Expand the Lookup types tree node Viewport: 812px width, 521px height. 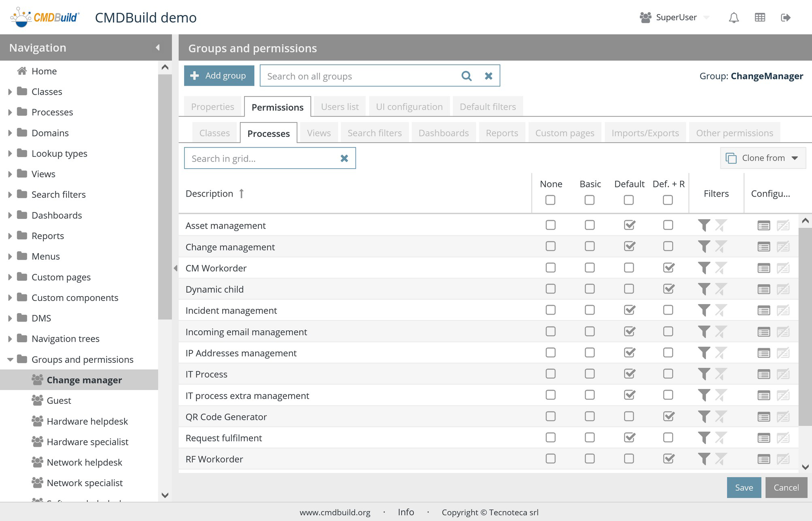(10, 154)
